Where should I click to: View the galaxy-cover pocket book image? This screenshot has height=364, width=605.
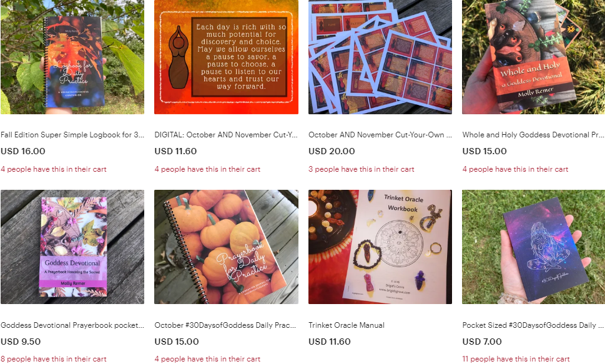pyautogui.click(x=534, y=247)
